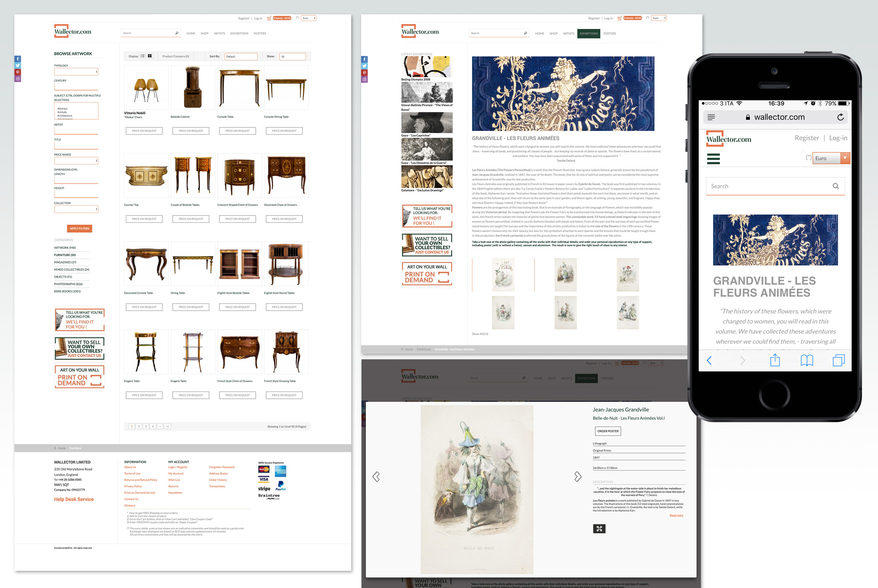Click EXHIBITIONS tab on the exhibitions page
This screenshot has width=878, height=588.
coord(589,33)
